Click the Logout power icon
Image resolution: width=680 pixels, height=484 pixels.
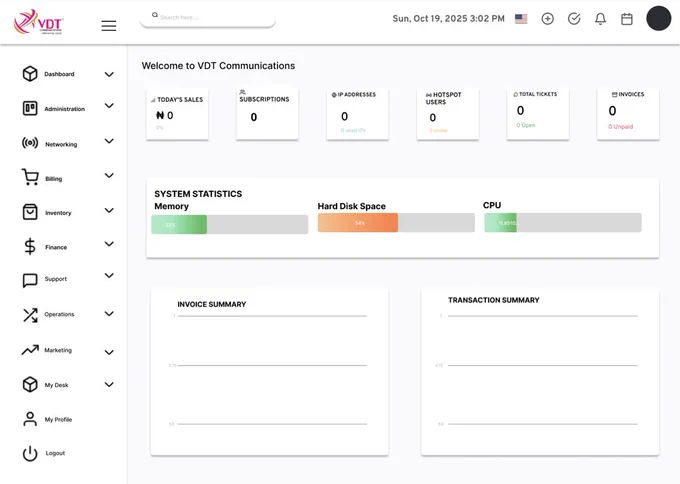coord(30,453)
